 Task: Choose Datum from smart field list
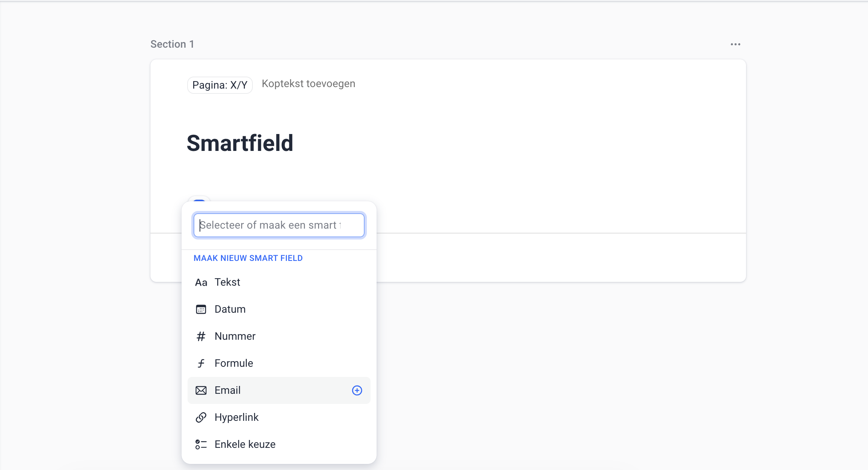click(230, 309)
